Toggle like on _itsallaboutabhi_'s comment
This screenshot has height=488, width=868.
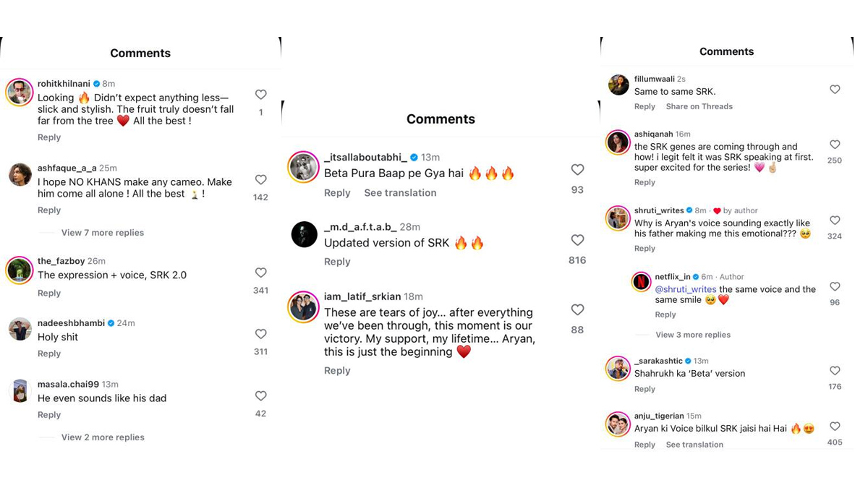click(577, 170)
